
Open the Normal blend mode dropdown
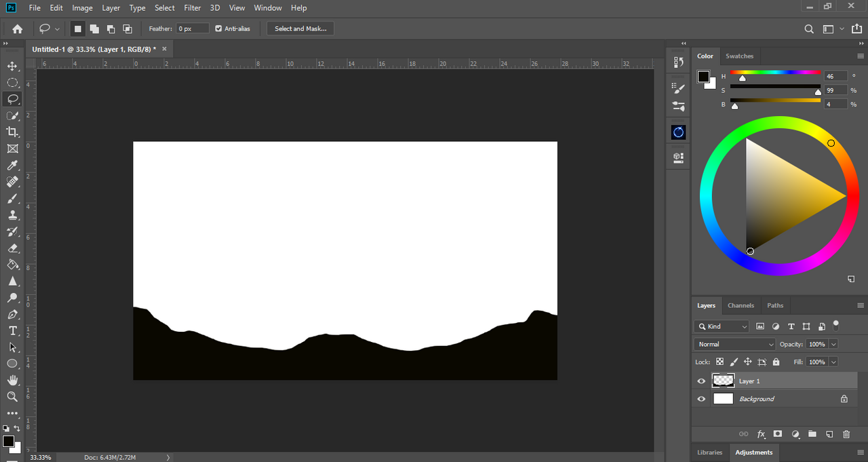[x=734, y=344]
